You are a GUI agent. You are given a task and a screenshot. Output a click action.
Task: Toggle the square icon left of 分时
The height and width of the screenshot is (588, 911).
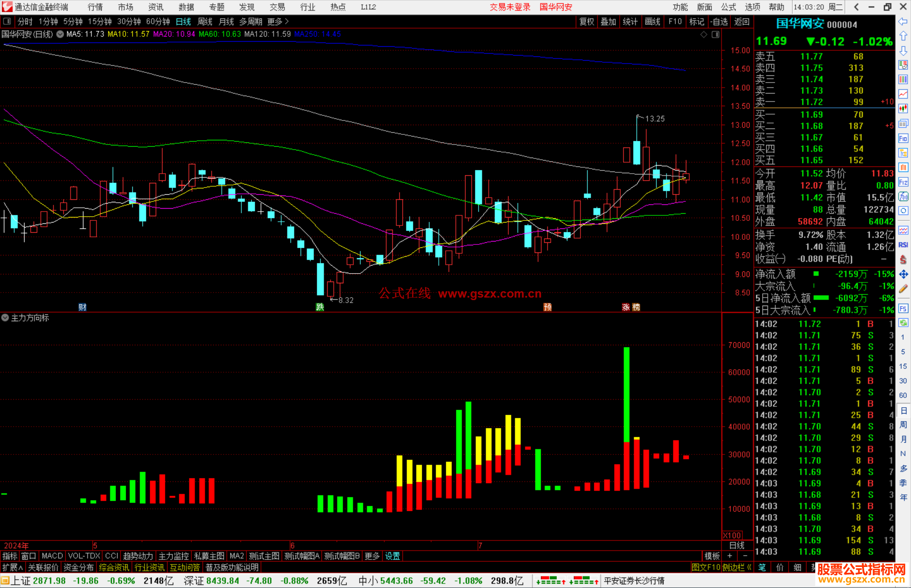pos(7,21)
